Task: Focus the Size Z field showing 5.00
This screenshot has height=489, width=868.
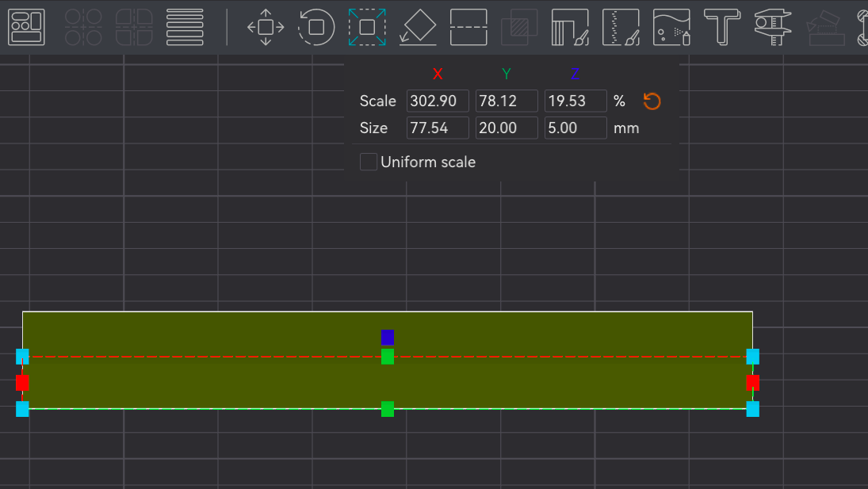Action: click(575, 128)
